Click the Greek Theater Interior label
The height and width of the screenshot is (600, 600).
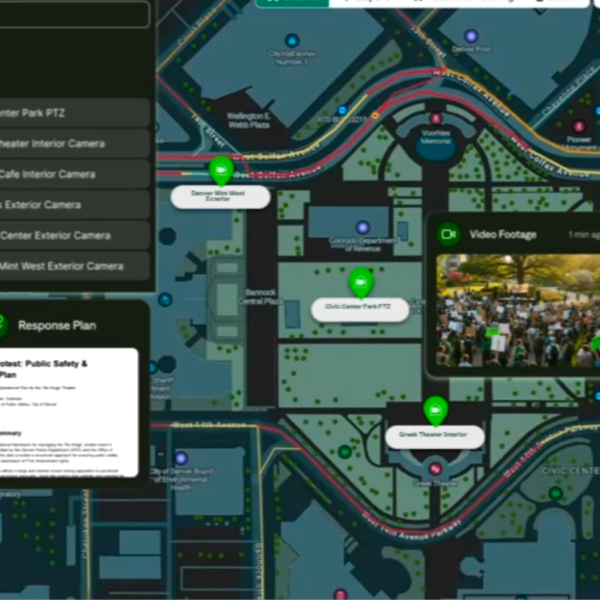(435, 437)
